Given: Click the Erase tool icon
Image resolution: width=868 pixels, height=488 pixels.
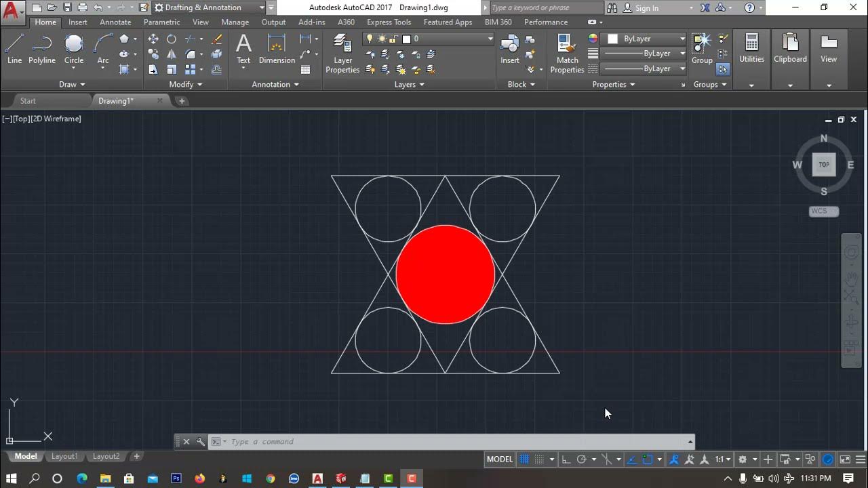Looking at the screenshot, I should point(216,39).
